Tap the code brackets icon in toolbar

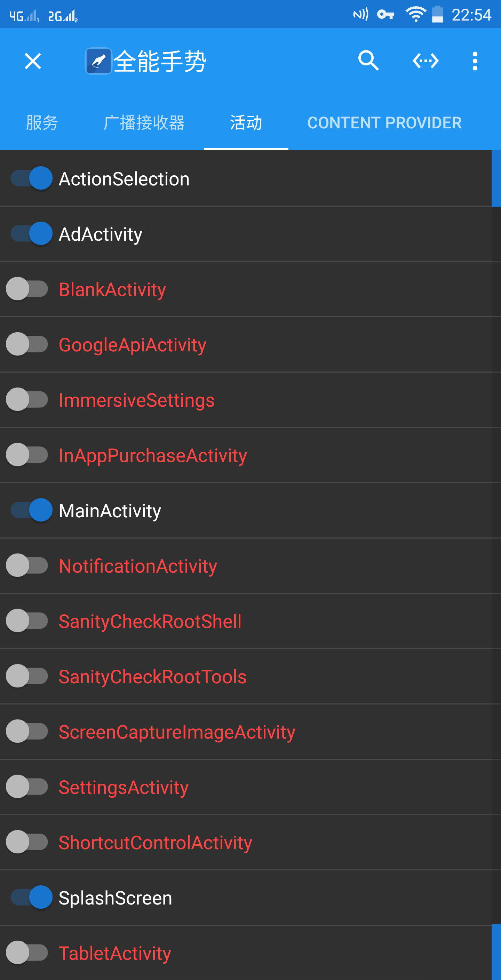pyautogui.click(x=426, y=61)
